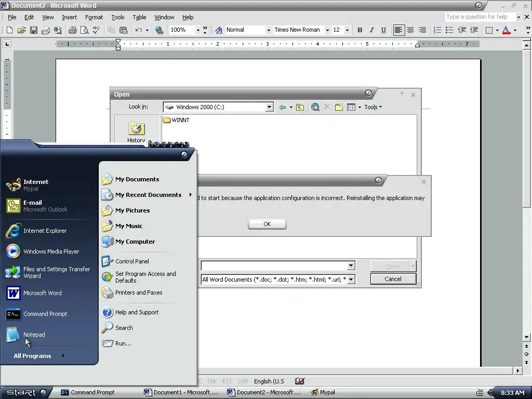532x399 pixels.
Task: Click the History shortcut in Open dialog
Action: coord(136,132)
